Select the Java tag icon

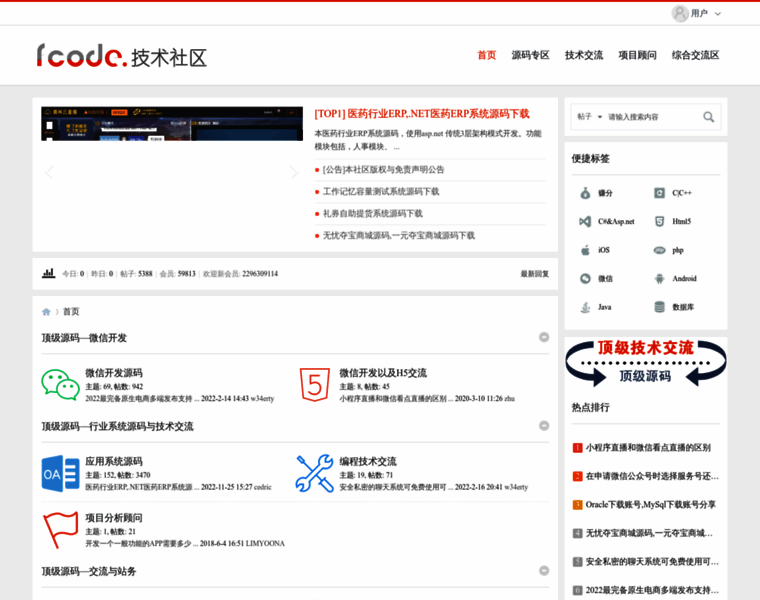coord(585,307)
